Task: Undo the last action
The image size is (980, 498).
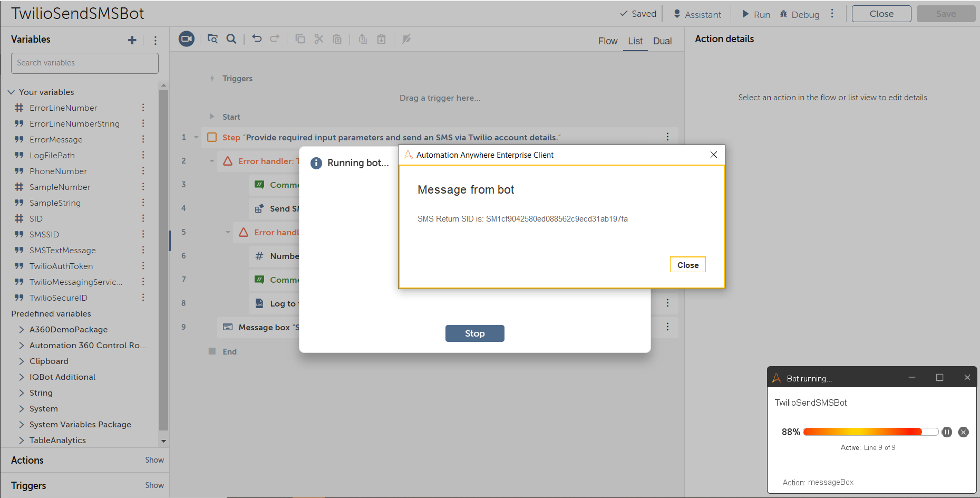Action: (257, 39)
